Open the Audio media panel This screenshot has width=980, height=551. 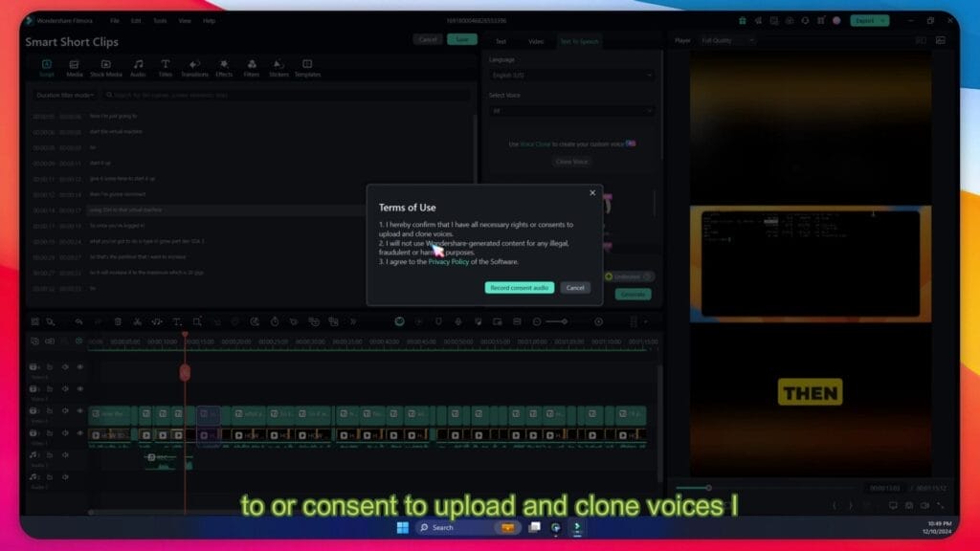[137, 67]
